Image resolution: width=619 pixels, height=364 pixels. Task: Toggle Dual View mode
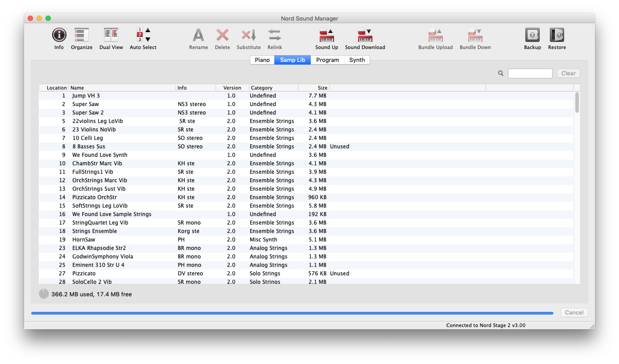click(x=111, y=35)
